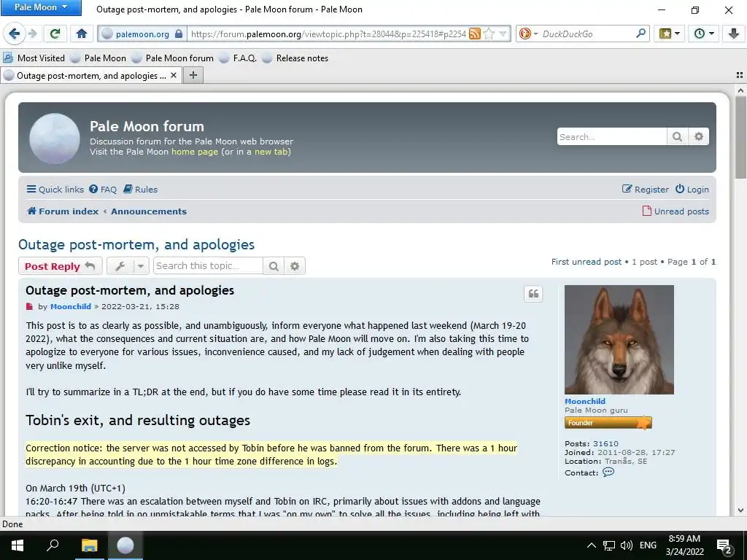The image size is (747, 560).
Task: Open the F.A.Q. bookmark
Action: pos(238,58)
